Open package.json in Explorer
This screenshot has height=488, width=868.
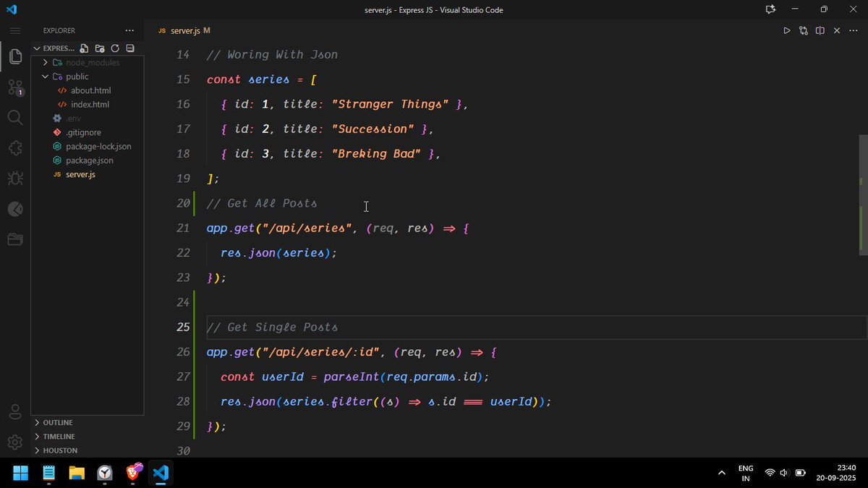click(89, 160)
